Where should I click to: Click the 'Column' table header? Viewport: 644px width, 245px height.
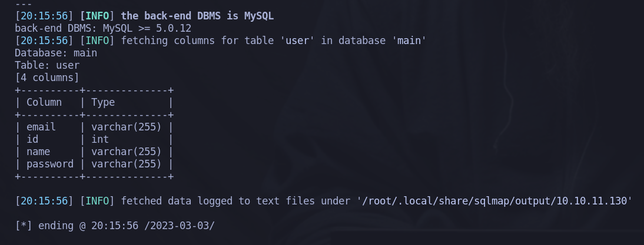click(44, 102)
